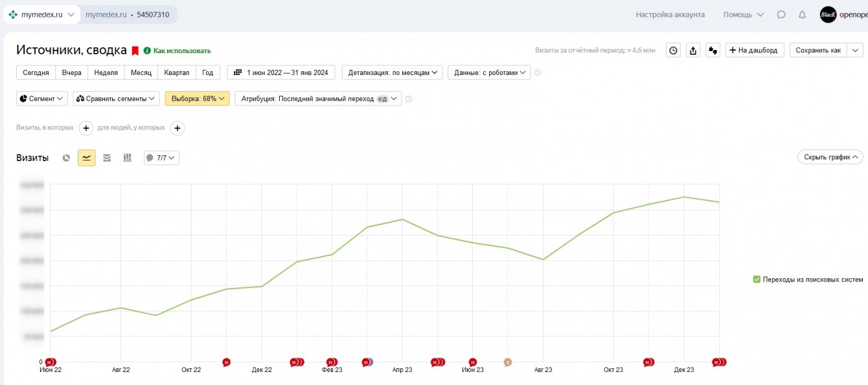Select the line chart view icon
868x385 pixels.
click(87, 157)
